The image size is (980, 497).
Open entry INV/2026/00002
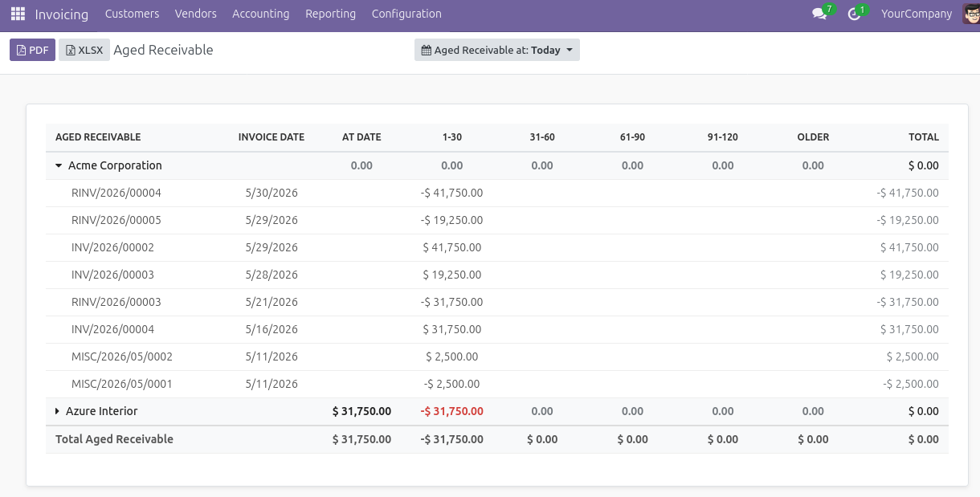pyautogui.click(x=112, y=247)
